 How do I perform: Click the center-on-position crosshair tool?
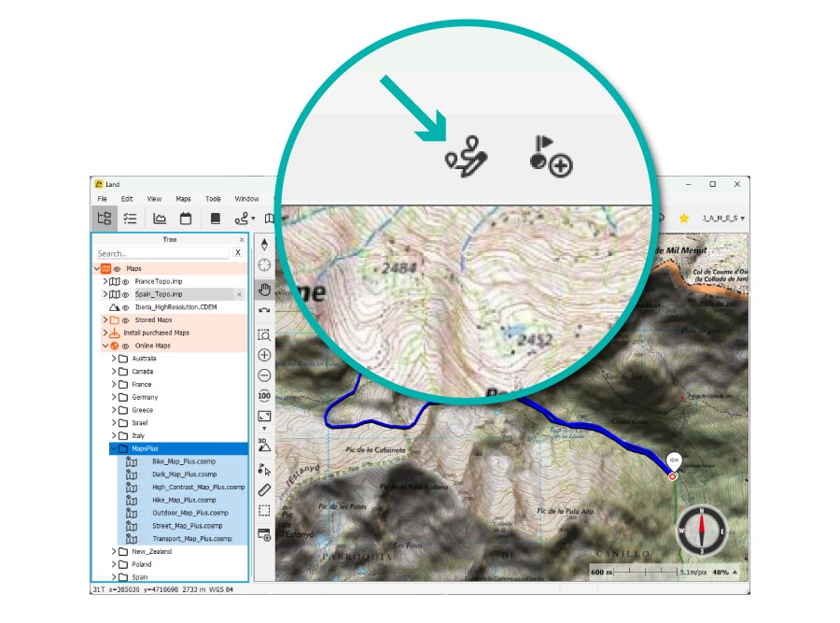[x=264, y=265]
